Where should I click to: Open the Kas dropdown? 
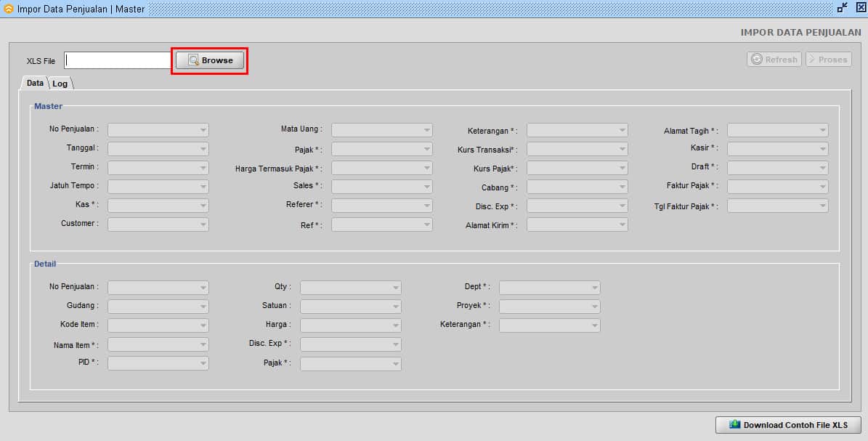click(158, 206)
